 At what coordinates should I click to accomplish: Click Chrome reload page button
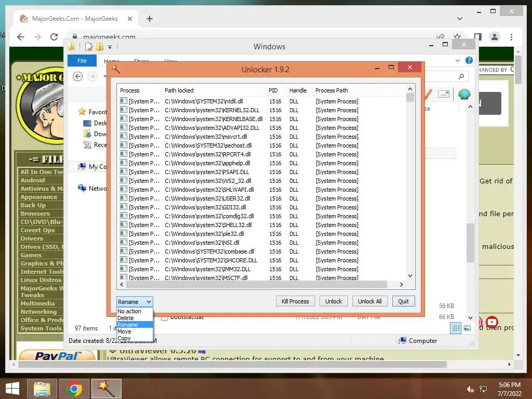coord(54,37)
